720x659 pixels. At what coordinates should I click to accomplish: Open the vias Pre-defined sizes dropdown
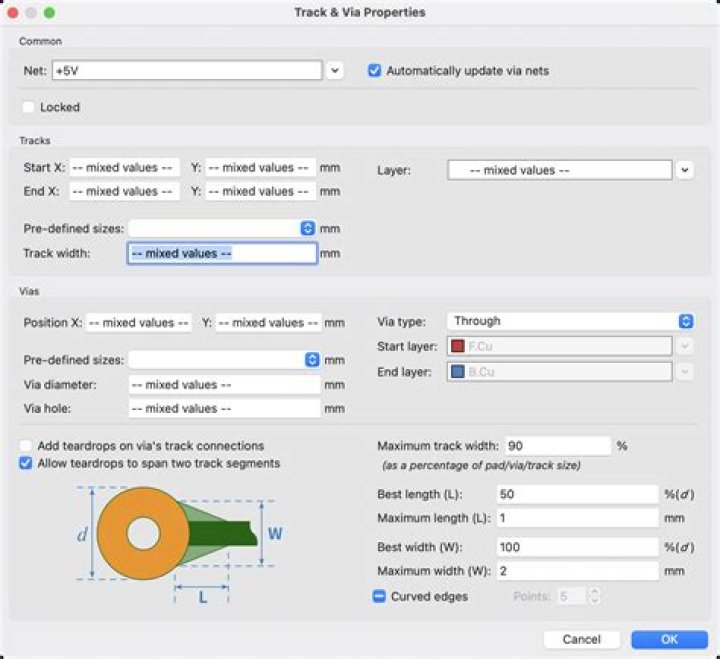(x=225, y=360)
